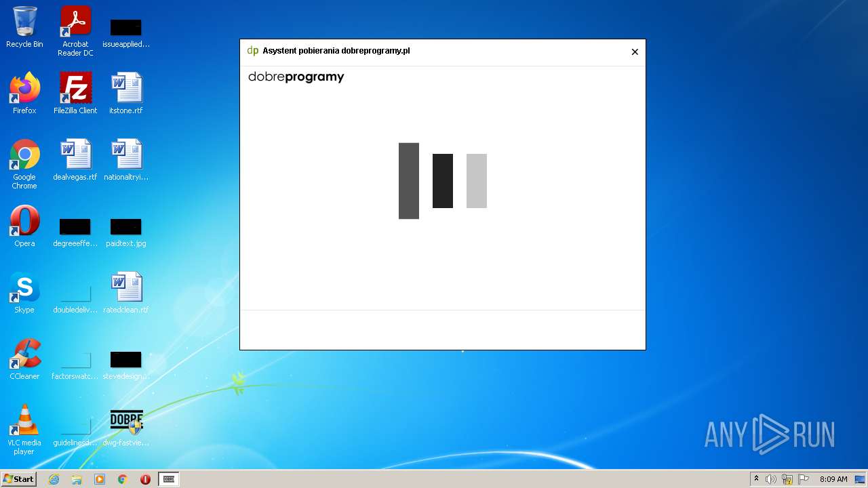Click Show desktop button in taskbar corner
This screenshot has height=488, width=868.
861,479
